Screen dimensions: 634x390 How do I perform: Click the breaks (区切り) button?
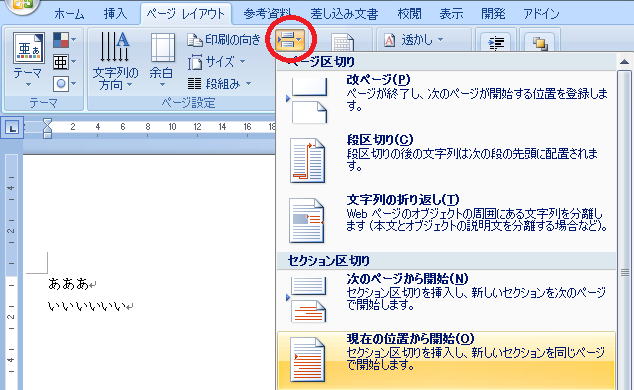pyautogui.click(x=290, y=40)
